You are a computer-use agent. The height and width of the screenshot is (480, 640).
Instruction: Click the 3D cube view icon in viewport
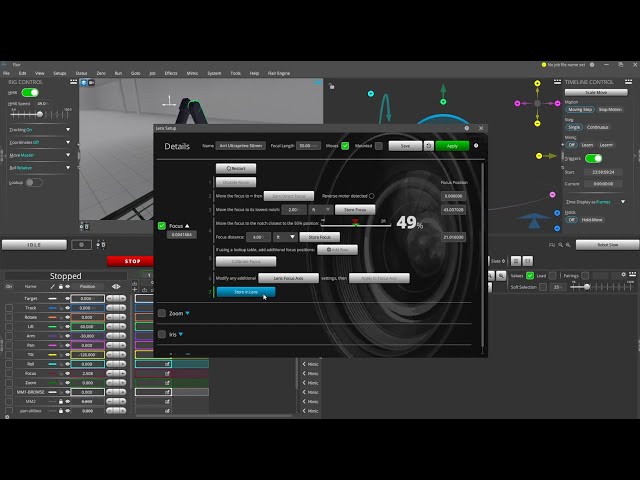pos(84,82)
